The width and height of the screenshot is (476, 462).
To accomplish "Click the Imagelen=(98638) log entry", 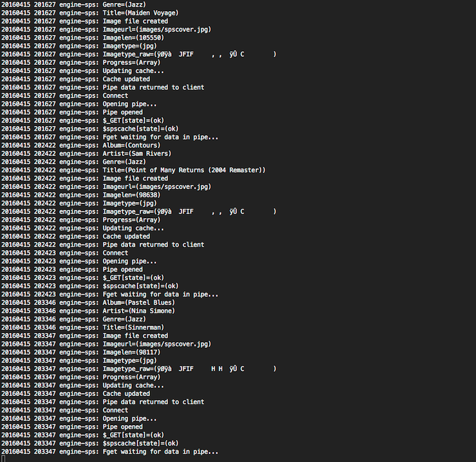I will [81, 195].
